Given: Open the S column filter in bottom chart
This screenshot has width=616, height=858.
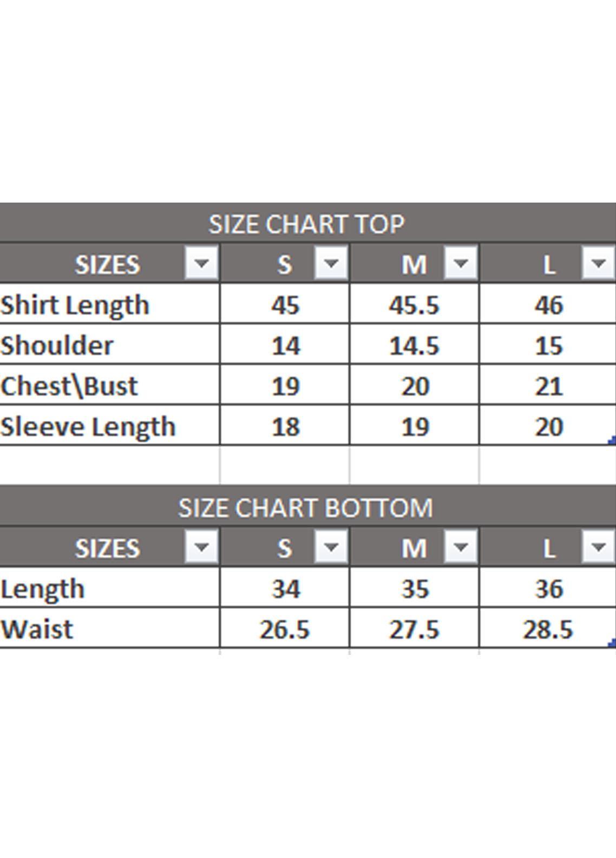Looking at the screenshot, I should click(331, 547).
